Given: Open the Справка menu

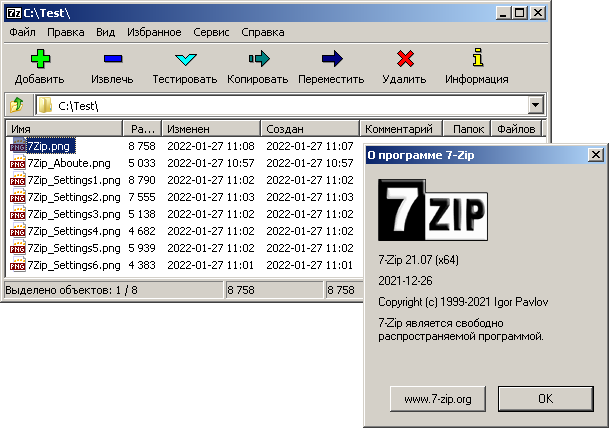Looking at the screenshot, I should [263, 32].
